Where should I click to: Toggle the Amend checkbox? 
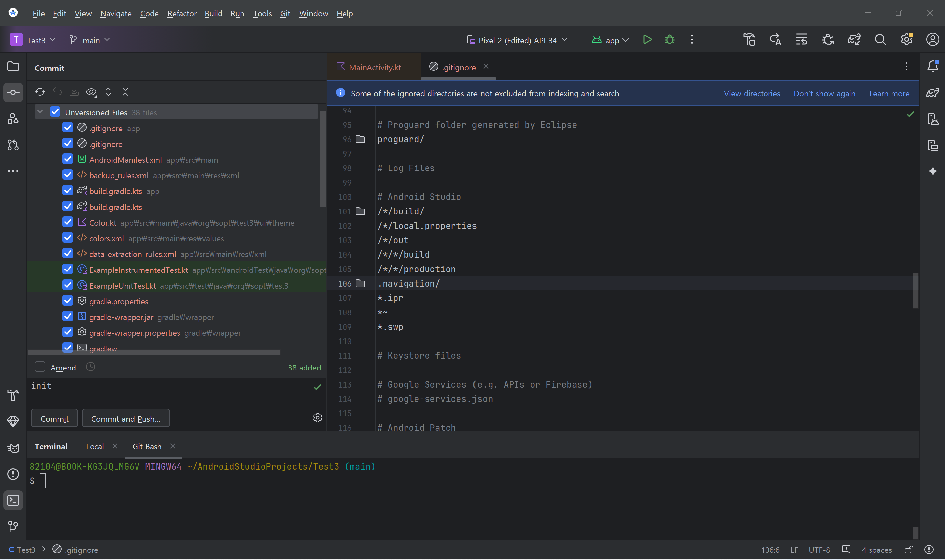pyautogui.click(x=40, y=367)
